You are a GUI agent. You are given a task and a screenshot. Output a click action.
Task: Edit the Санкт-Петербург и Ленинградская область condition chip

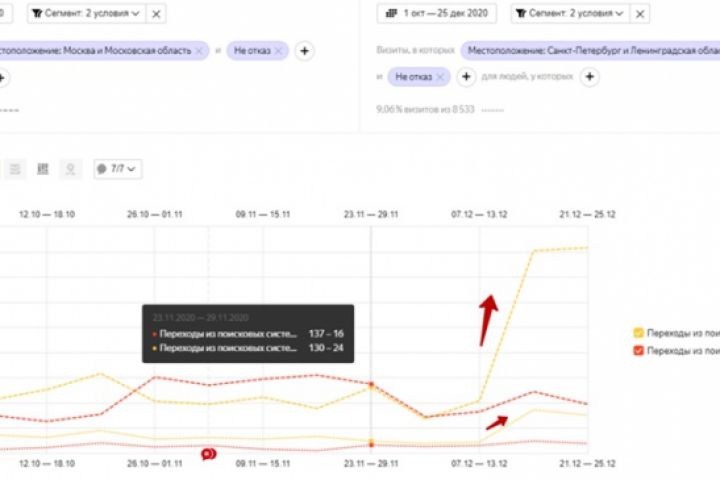[x=592, y=51]
